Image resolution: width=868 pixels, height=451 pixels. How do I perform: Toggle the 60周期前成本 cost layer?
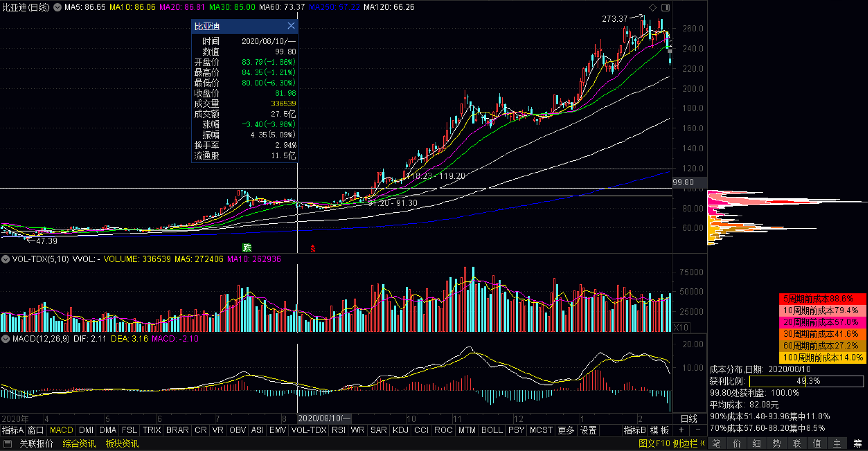tap(822, 346)
